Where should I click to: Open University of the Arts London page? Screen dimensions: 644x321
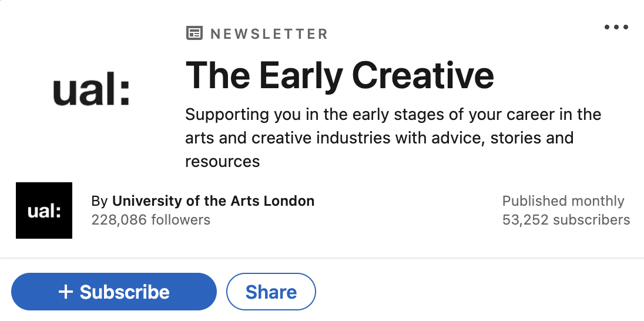[213, 201]
